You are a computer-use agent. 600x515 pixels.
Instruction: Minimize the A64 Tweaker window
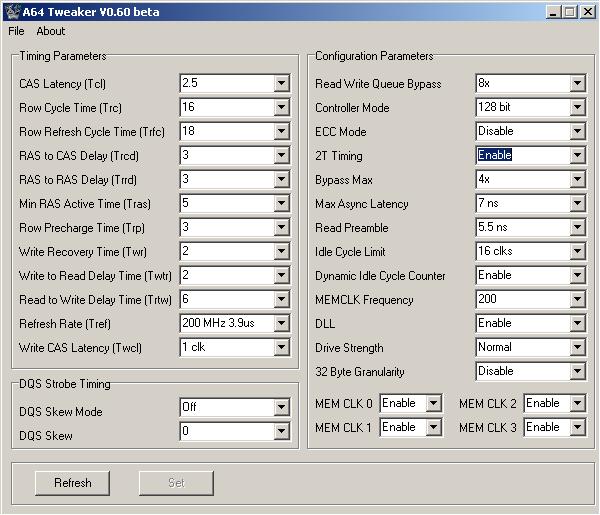tap(553, 12)
